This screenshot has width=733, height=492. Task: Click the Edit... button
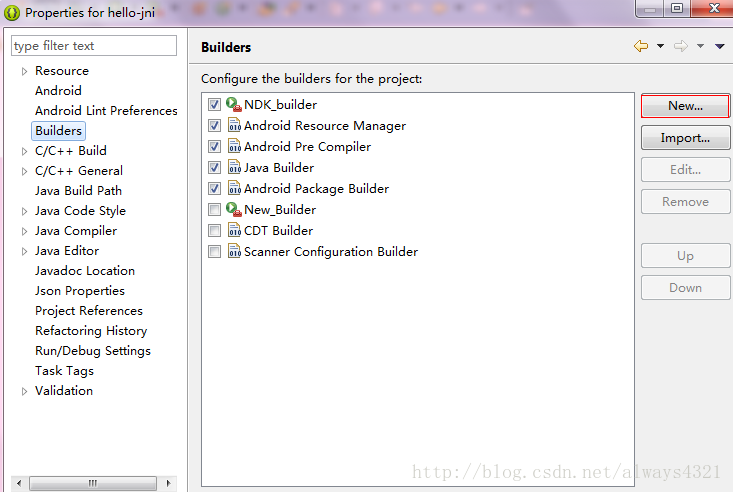(685, 169)
